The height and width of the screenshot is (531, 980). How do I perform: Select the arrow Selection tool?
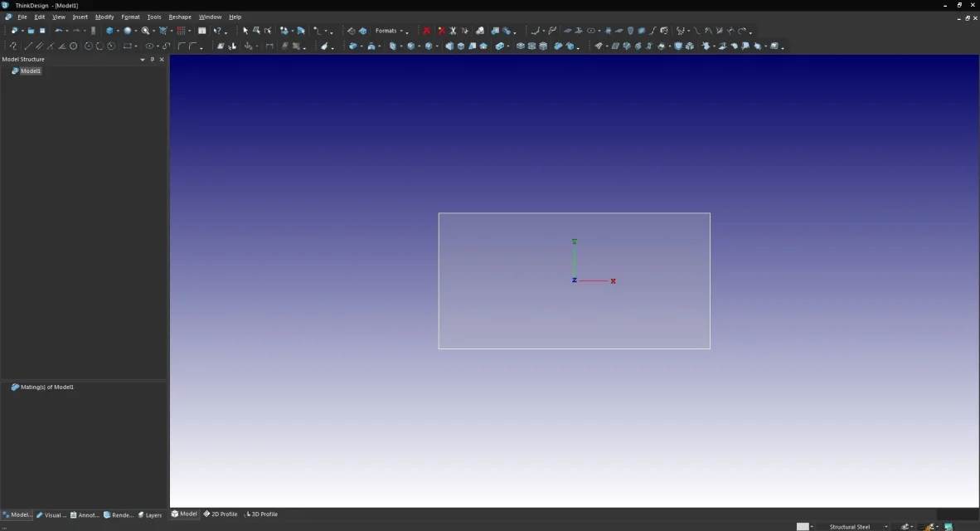[x=245, y=31]
